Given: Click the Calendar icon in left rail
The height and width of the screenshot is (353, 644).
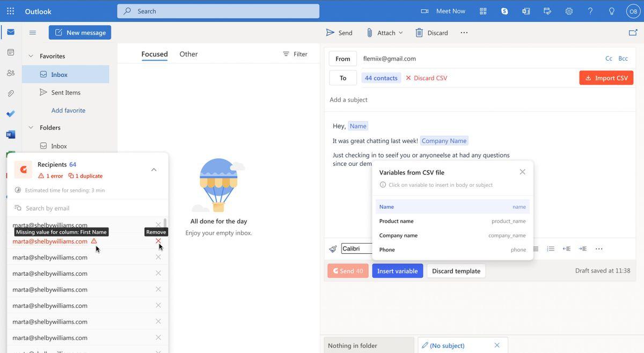Looking at the screenshot, I should tap(11, 53).
